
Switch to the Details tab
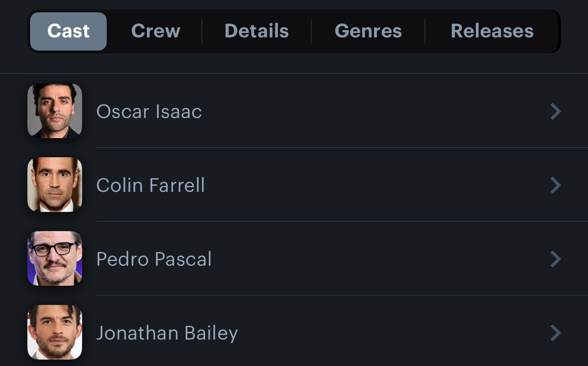pyautogui.click(x=256, y=31)
